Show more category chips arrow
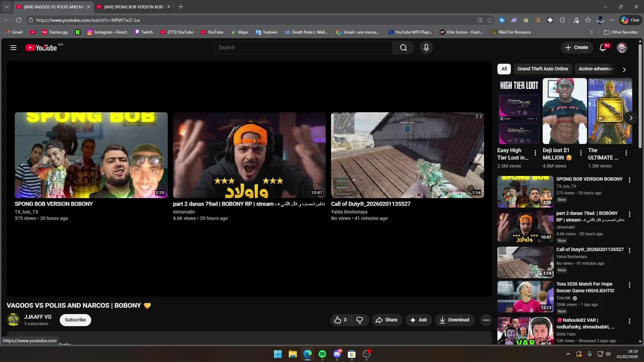 (x=624, y=69)
